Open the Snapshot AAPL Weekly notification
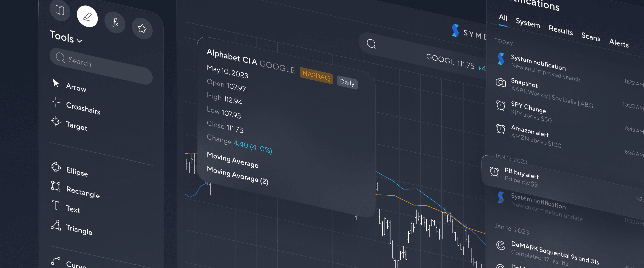Screen dimensions: 644x268 pyautogui.click(x=552, y=93)
